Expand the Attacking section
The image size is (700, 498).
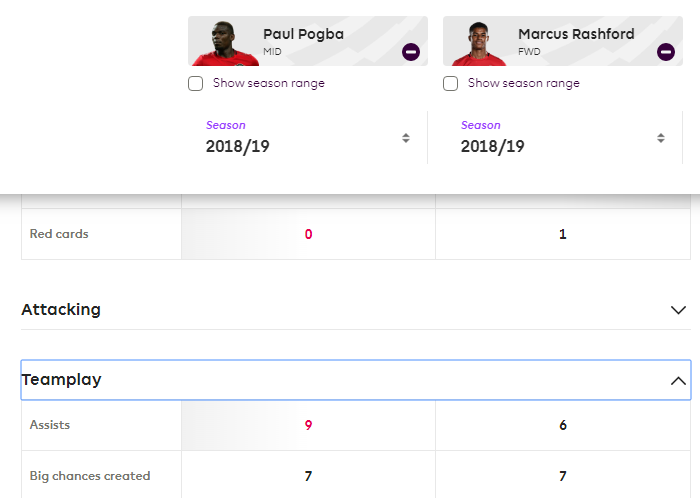tap(356, 310)
